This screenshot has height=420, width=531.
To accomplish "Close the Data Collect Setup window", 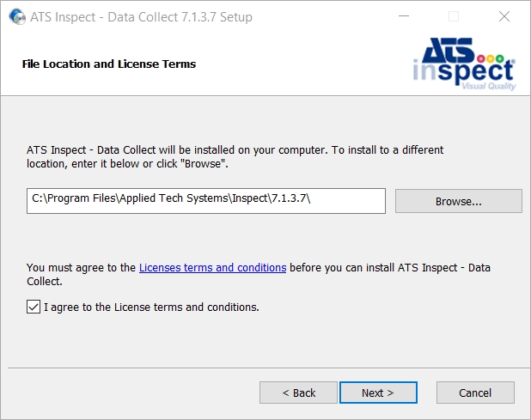I will [x=504, y=16].
